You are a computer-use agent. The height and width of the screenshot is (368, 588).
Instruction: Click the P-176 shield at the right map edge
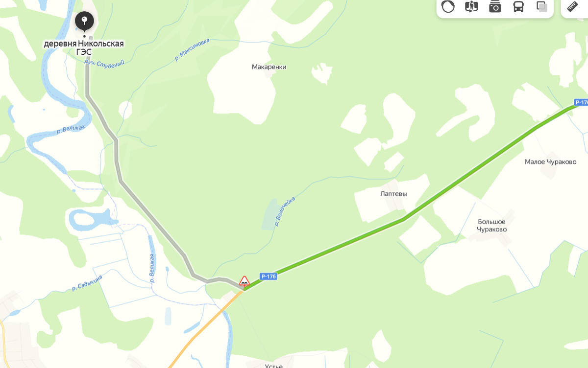coord(581,102)
